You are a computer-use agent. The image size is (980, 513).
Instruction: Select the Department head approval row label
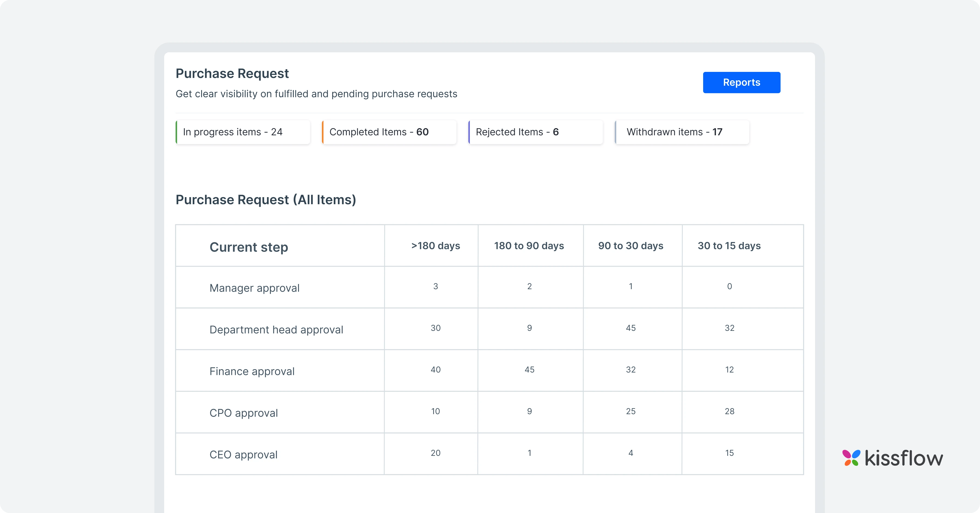pos(276,329)
